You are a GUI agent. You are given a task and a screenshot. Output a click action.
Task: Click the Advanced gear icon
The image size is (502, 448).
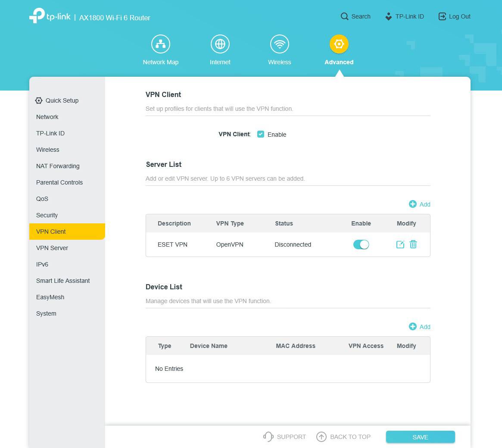point(339,44)
